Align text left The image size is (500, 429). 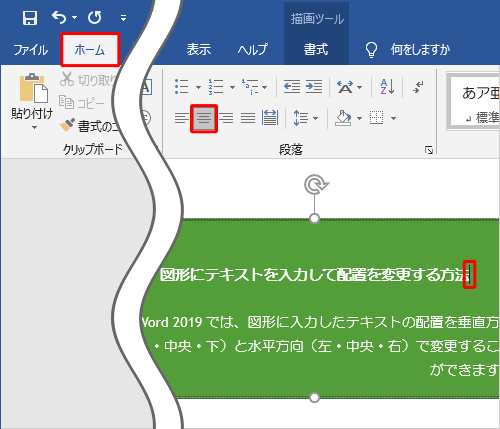tap(181, 118)
